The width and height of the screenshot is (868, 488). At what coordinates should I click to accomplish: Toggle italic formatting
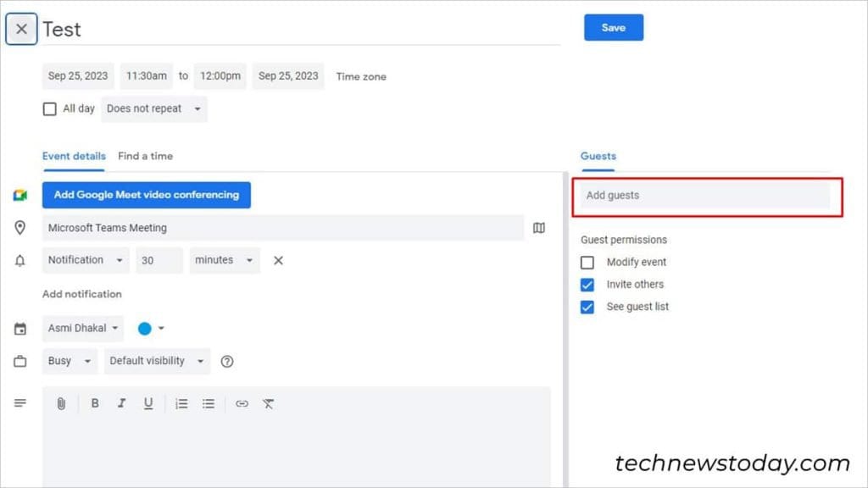pos(121,404)
